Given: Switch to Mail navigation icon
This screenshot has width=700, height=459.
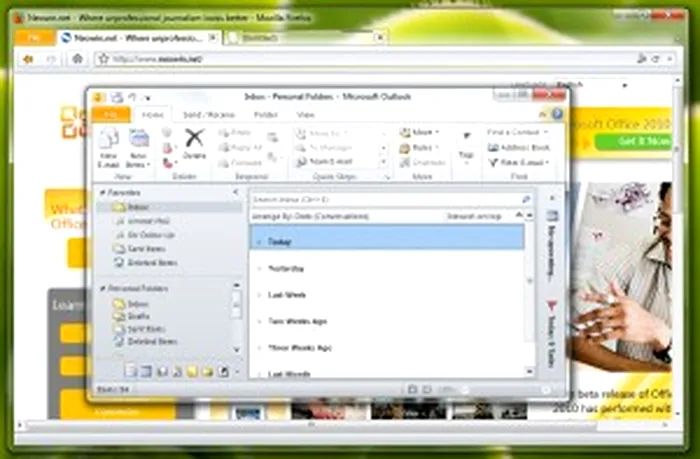Looking at the screenshot, I should pos(130,371).
